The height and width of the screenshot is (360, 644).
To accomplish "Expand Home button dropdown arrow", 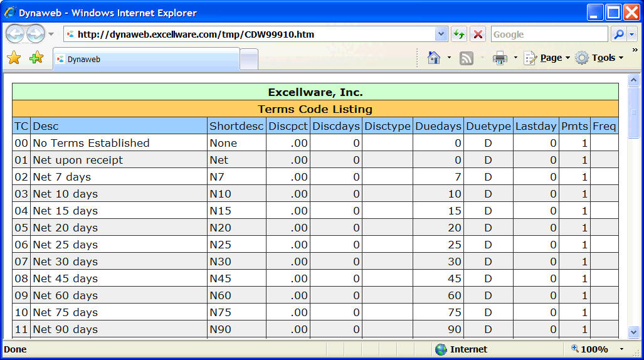I will [449, 58].
